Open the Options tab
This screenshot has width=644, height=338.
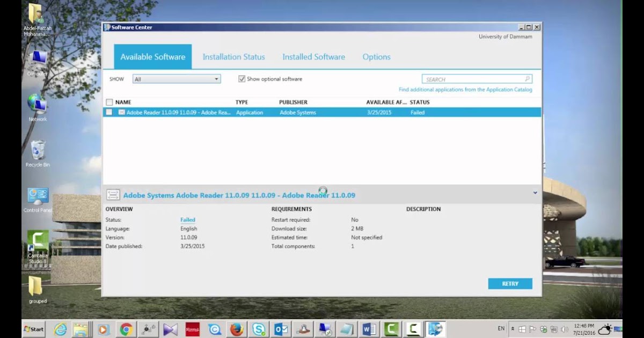coord(377,57)
